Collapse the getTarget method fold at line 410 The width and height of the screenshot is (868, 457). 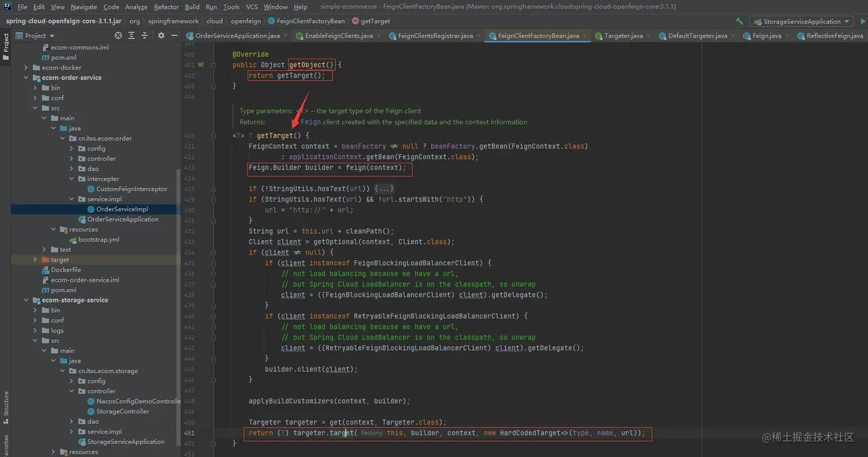[214, 135]
